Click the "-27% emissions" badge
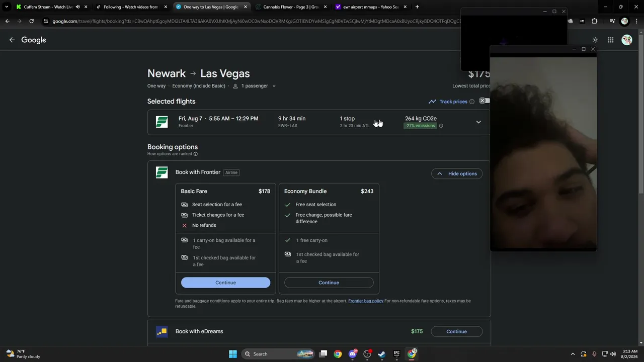 [420, 126]
